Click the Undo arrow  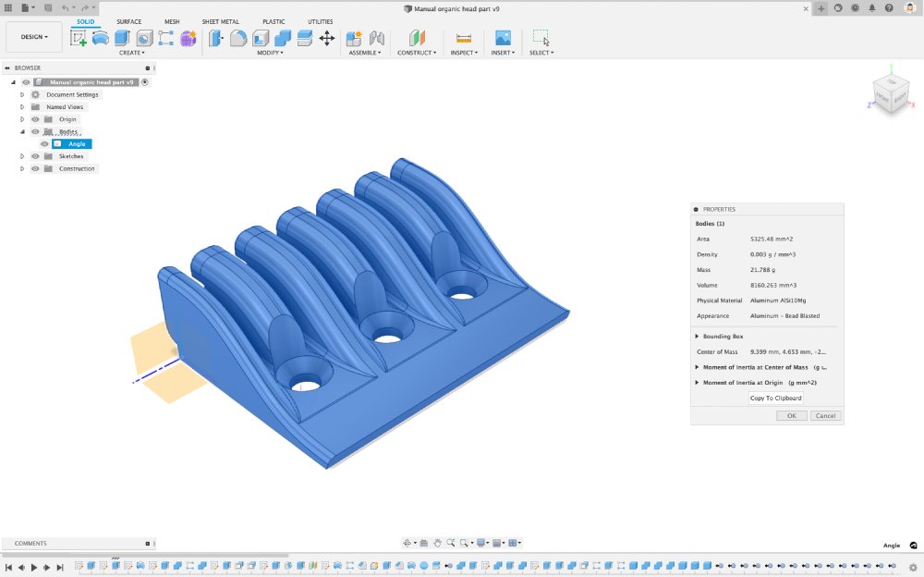(x=66, y=8)
